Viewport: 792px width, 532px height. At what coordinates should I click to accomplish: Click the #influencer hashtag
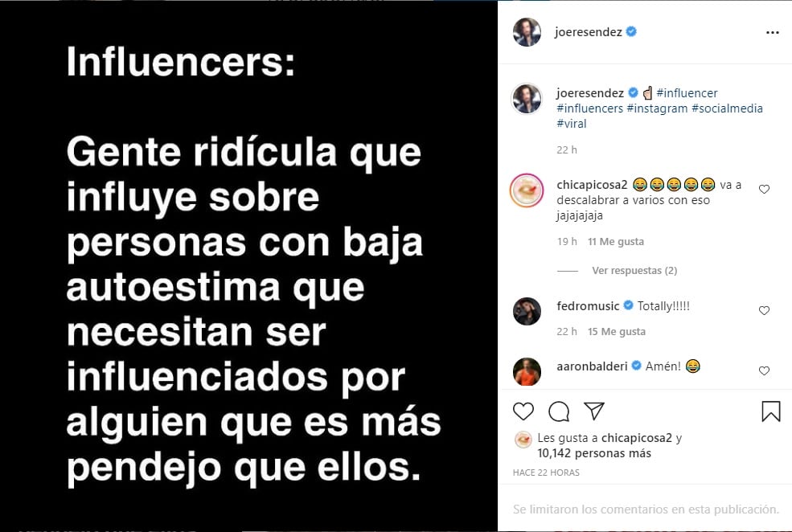pos(687,93)
